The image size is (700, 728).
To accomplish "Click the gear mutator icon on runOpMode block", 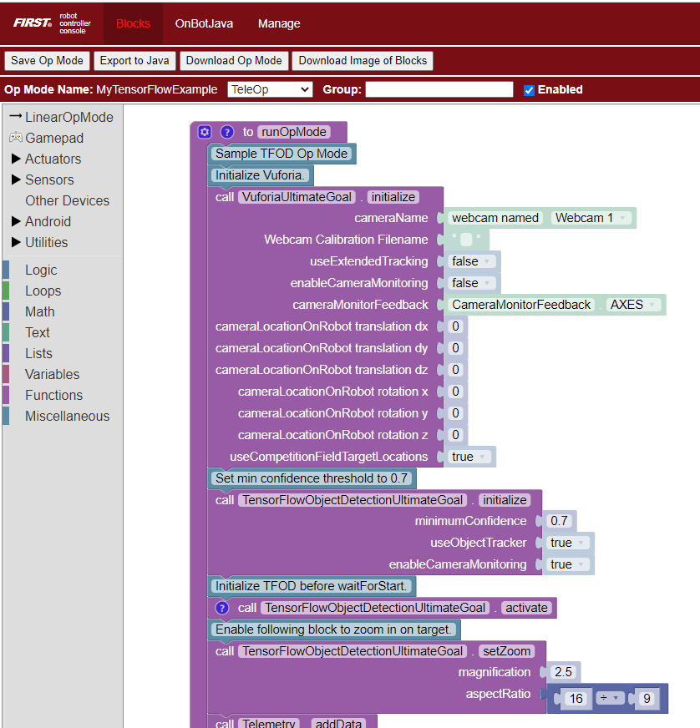I will pyautogui.click(x=205, y=132).
